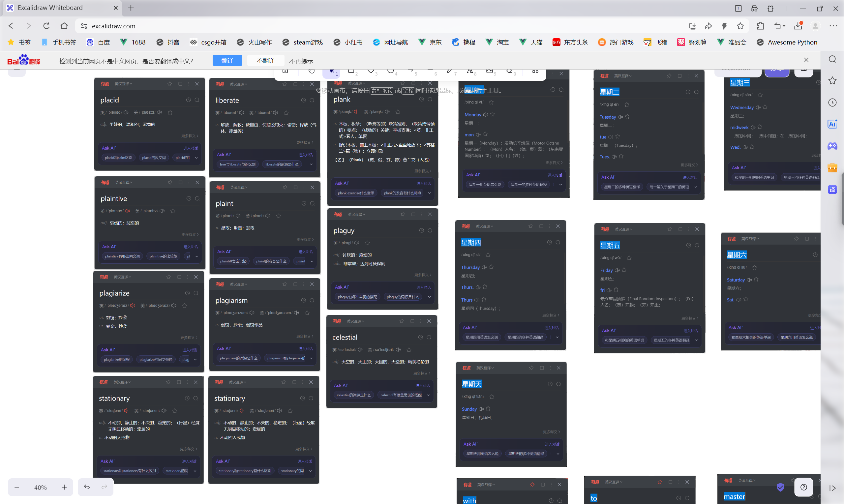Open the user profile avatar
The image size is (844, 504).
pos(815,26)
